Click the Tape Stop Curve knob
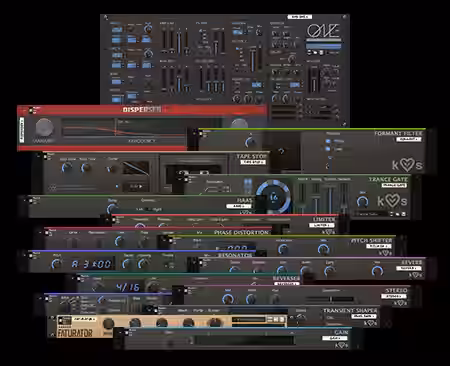 [x=112, y=169]
